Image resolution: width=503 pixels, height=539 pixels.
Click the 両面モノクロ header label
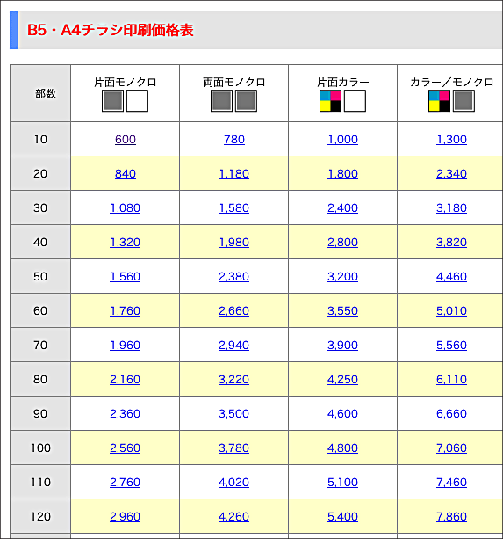pos(234,82)
